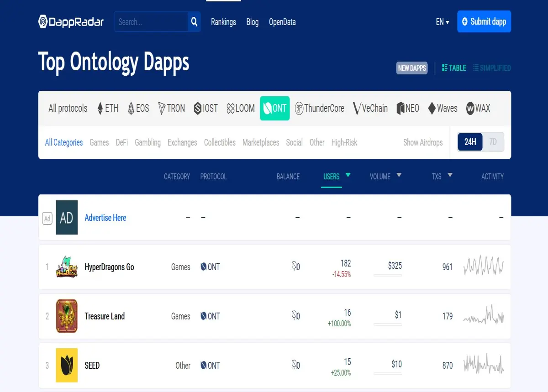Select the ThunderCore protocol
The height and width of the screenshot is (392, 548).
coord(320,108)
